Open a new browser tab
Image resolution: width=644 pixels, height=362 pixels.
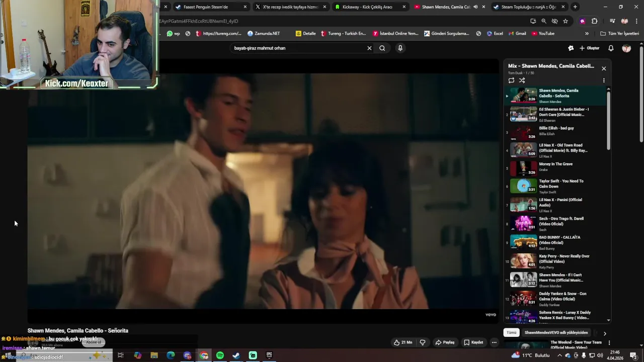[575, 7]
